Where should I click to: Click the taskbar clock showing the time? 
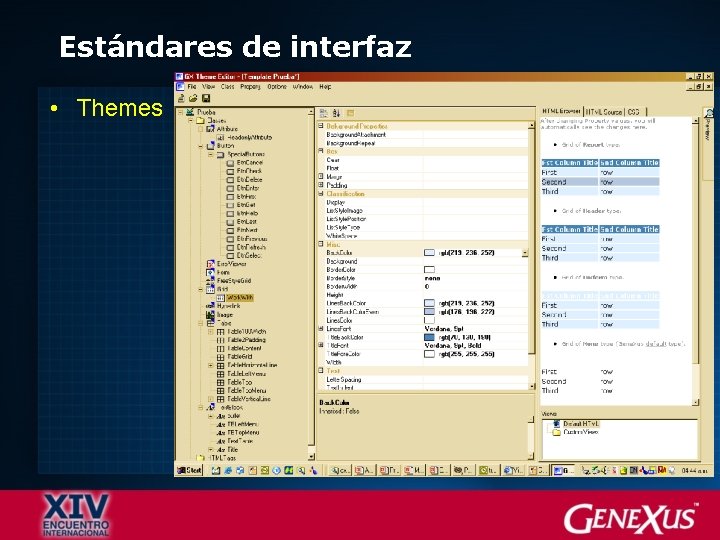tap(694, 471)
